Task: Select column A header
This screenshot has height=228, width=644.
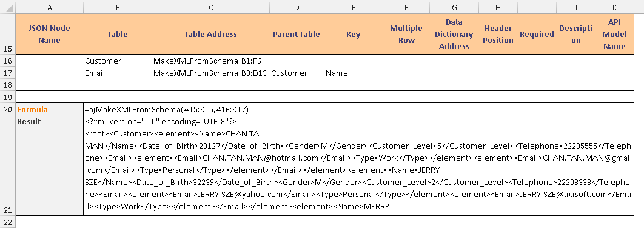Action: pos(49,7)
